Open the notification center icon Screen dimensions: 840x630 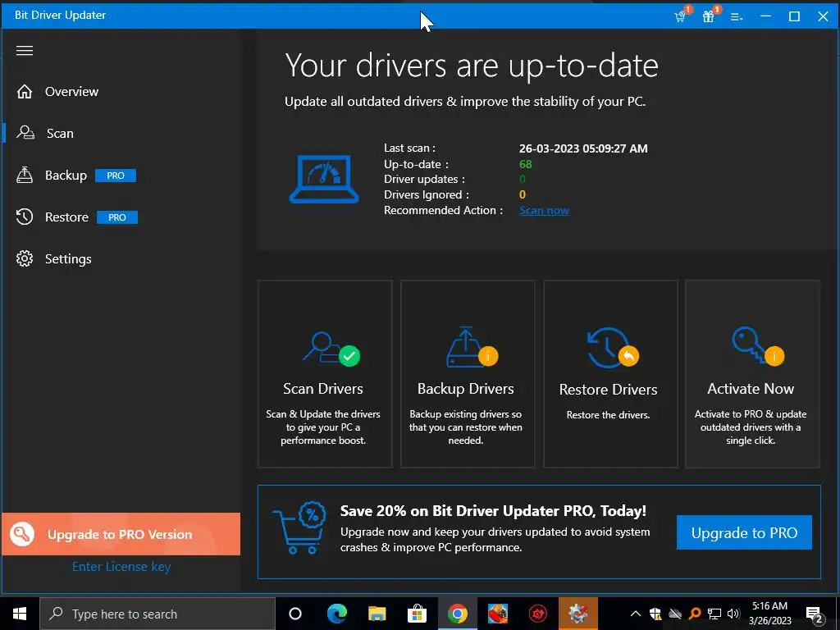[x=815, y=614]
